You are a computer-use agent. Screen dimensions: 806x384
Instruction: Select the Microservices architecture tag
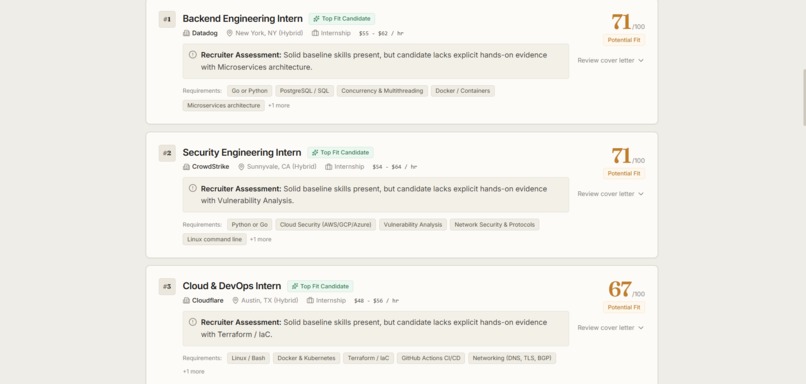pyautogui.click(x=224, y=105)
